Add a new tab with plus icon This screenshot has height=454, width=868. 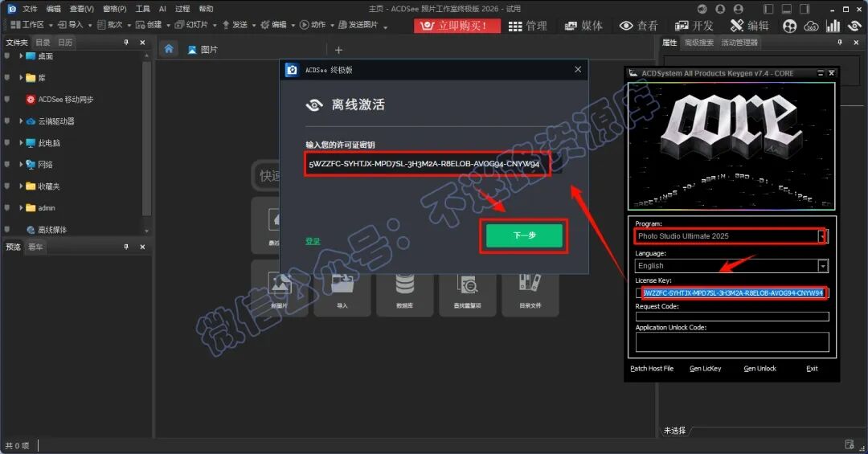pos(339,50)
